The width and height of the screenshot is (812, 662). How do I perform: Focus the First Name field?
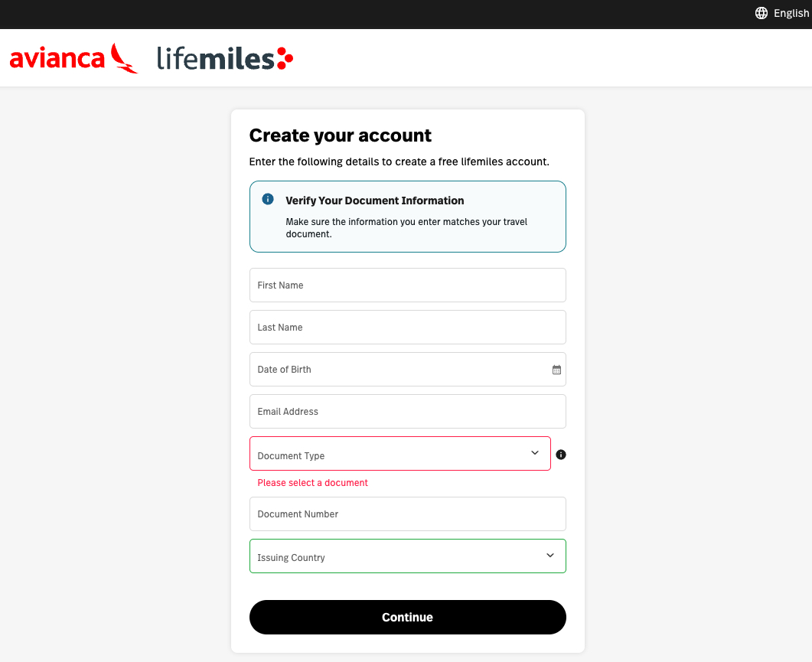pos(407,285)
